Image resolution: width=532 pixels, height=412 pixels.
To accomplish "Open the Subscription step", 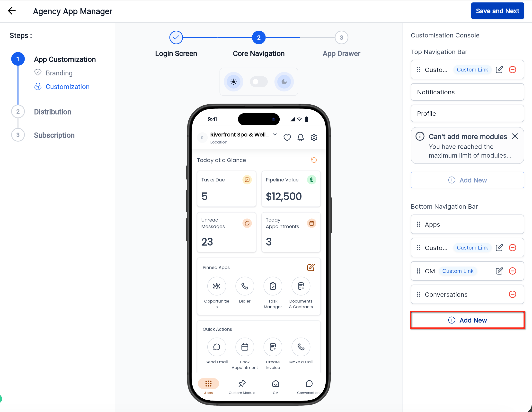I will click(54, 135).
